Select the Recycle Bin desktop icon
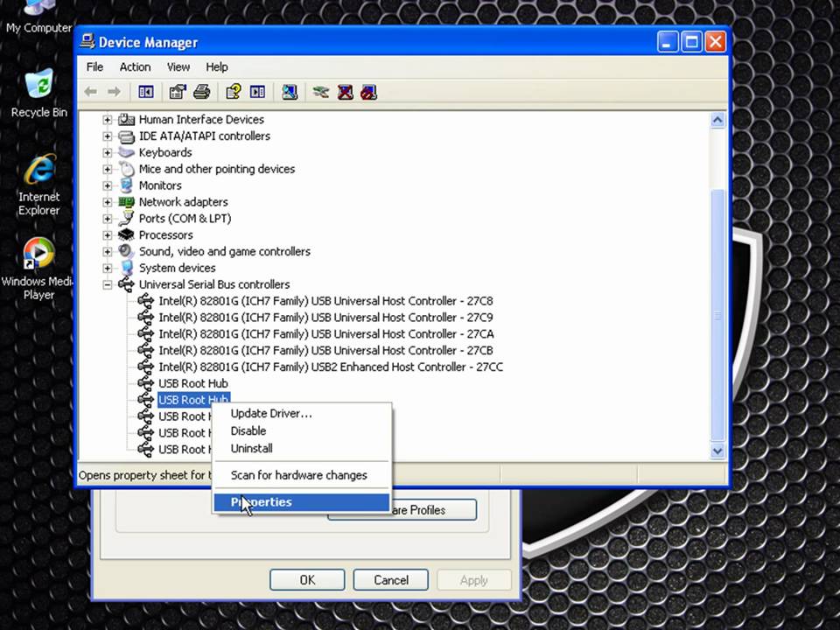Viewport: 840px width, 630px height. click(x=38, y=93)
